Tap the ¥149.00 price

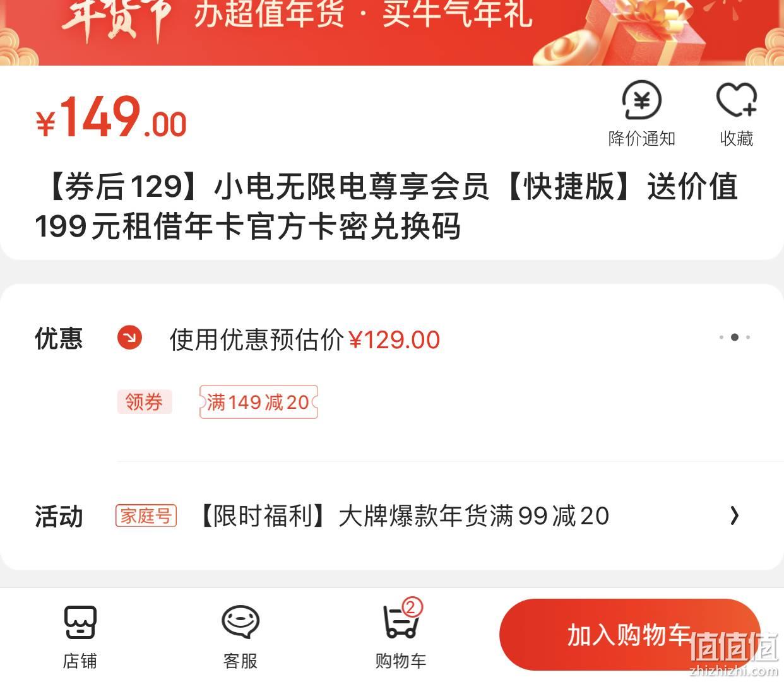pos(111,117)
